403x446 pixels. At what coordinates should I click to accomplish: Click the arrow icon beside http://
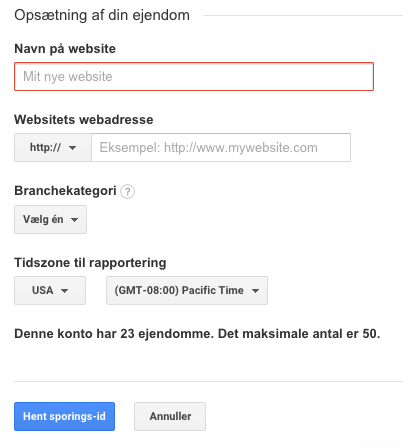(x=72, y=148)
